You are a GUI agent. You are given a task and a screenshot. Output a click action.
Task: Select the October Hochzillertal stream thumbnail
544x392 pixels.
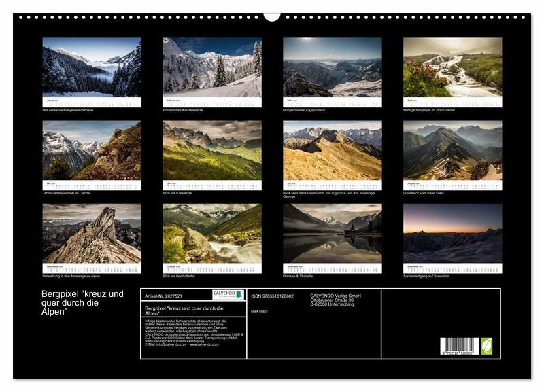tap(212, 233)
